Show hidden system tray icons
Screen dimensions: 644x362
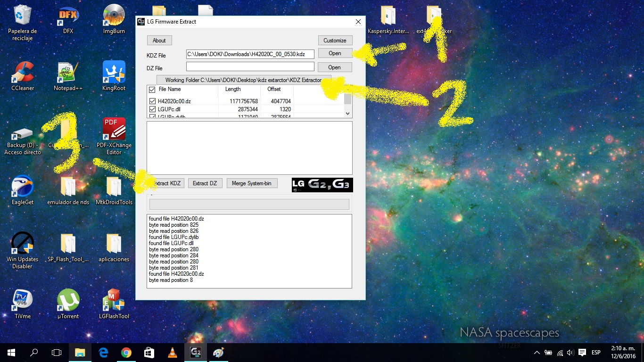tap(537, 353)
